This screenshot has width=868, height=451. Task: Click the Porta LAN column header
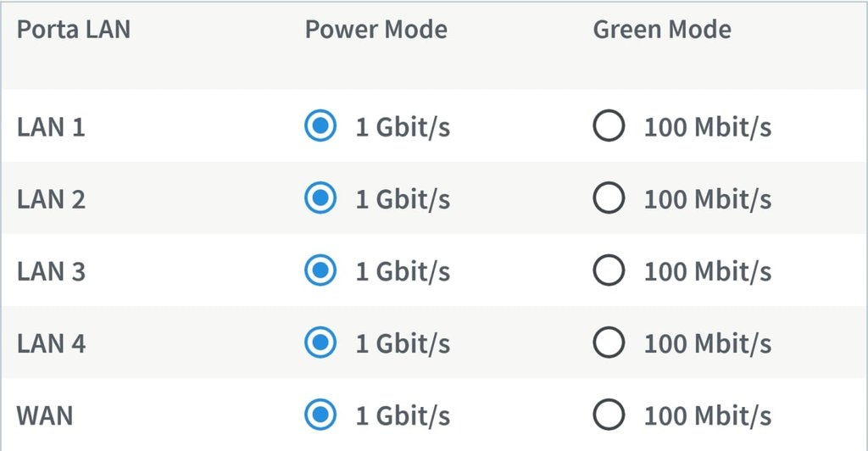coord(74,30)
